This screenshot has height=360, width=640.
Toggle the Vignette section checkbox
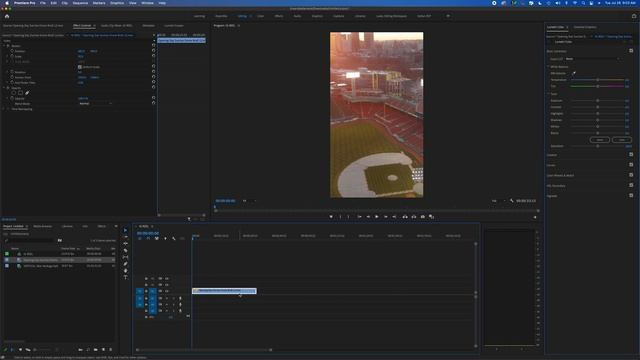pyautogui.click(x=631, y=196)
